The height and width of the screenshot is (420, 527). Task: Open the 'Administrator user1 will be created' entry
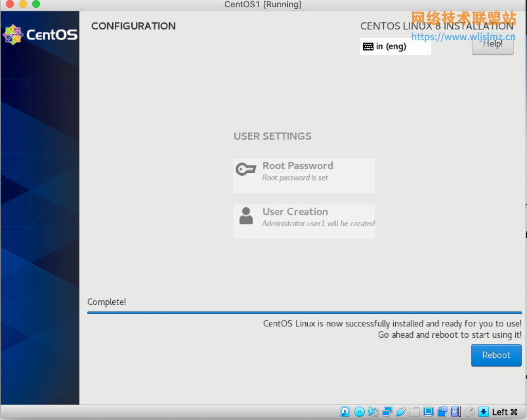pos(318,223)
